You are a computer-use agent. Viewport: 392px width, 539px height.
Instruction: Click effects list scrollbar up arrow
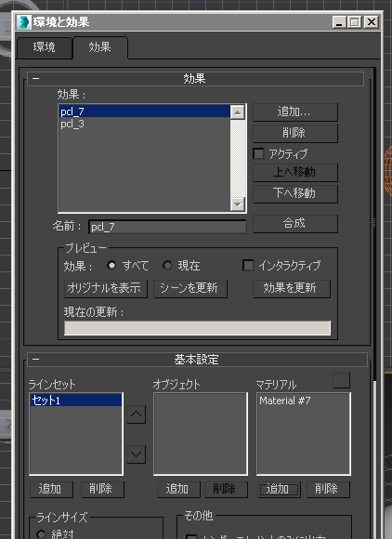pos(238,112)
